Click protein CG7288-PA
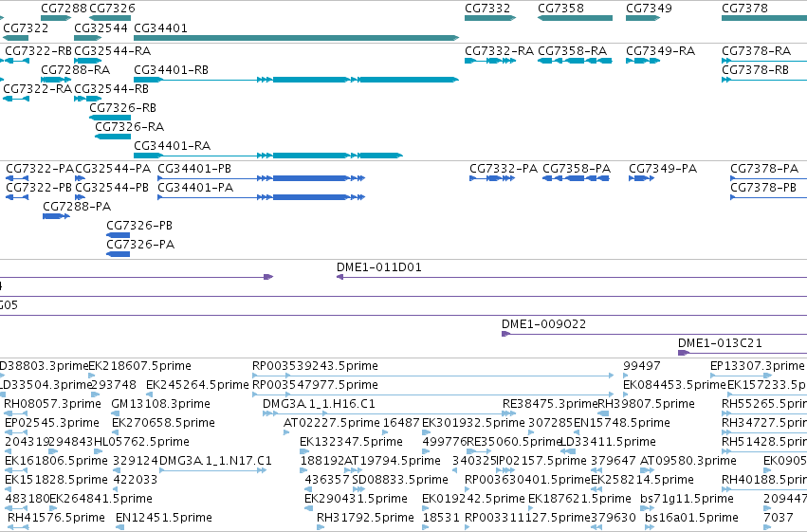The width and height of the screenshot is (807, 532). 77,207
